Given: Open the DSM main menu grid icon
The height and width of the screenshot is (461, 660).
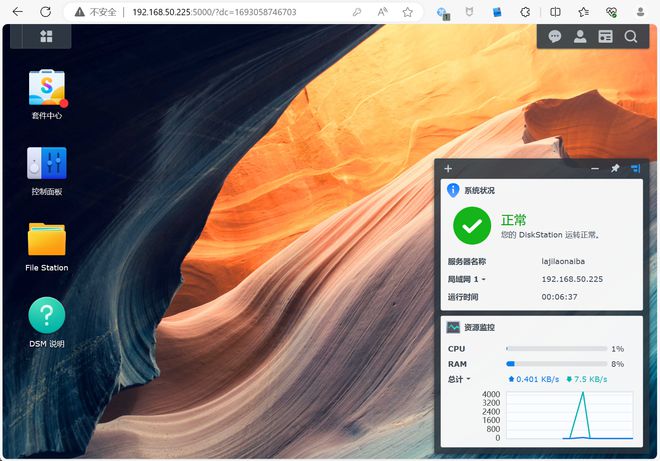Looking at the screenshot, I should click(x=46, y=36).
